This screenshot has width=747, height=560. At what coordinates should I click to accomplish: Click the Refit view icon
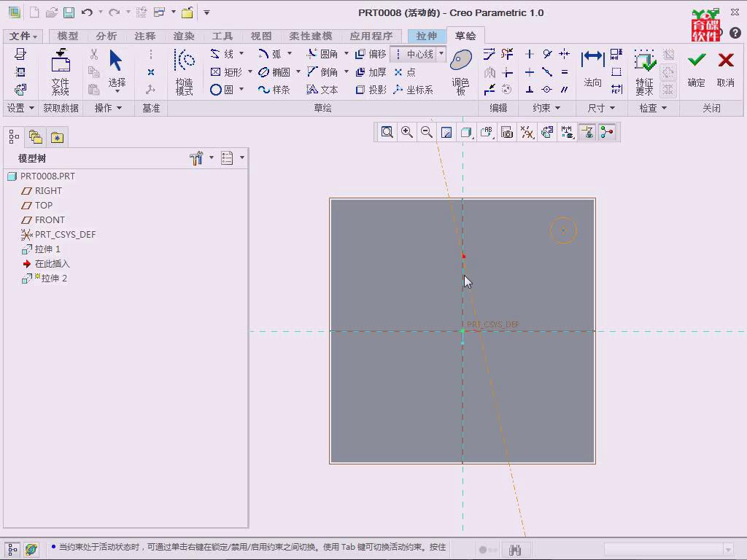(387, 132)
